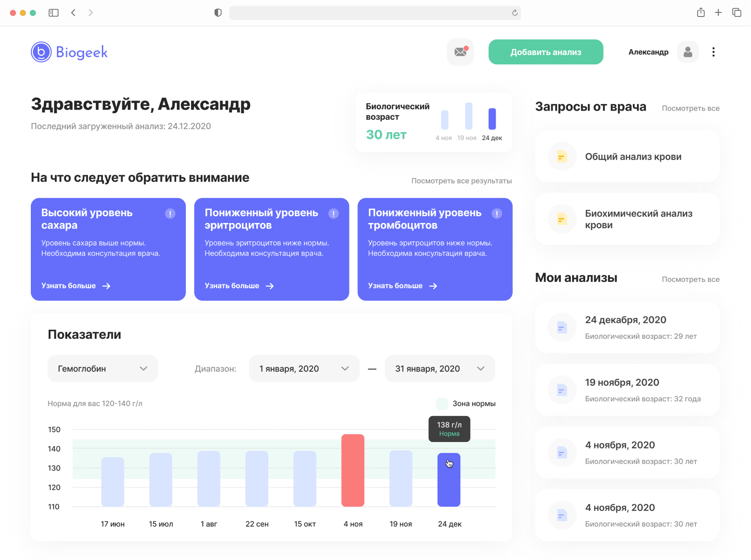Click 4 ноя bar in biological age widget
Image resolution: width=751 pixels, height=560 pixels.
(445, 120)
